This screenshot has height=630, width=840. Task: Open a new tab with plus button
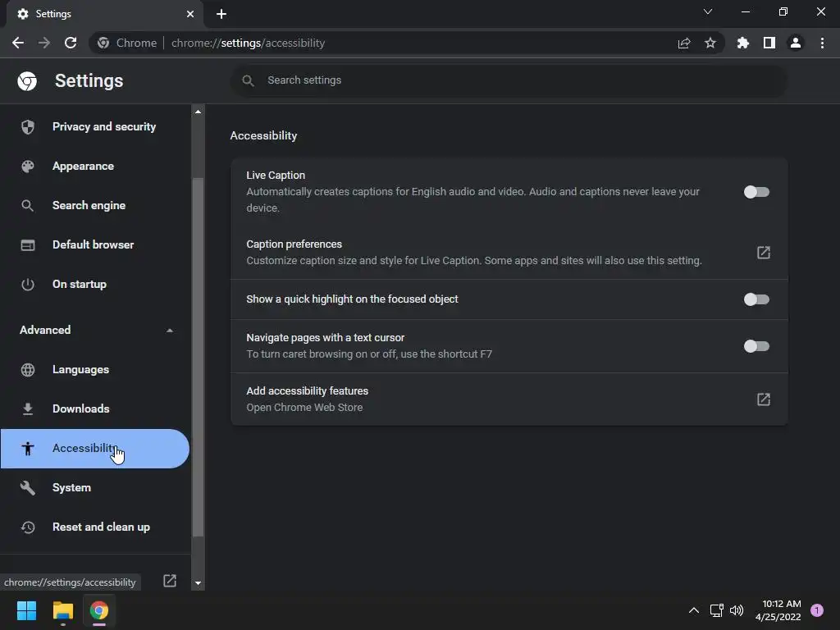[221, 14]
